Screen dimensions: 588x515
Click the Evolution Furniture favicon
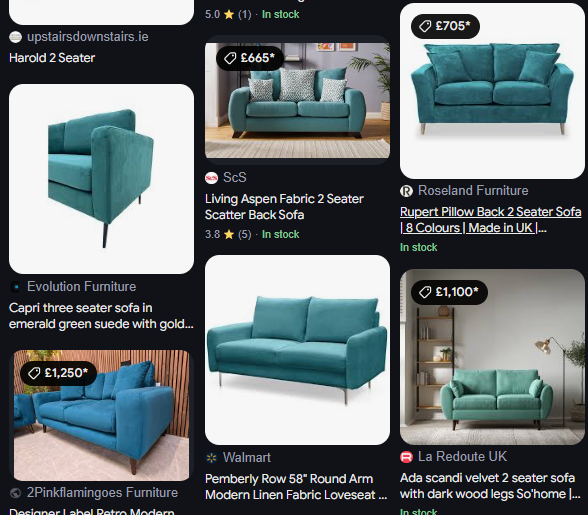[15, 287]
